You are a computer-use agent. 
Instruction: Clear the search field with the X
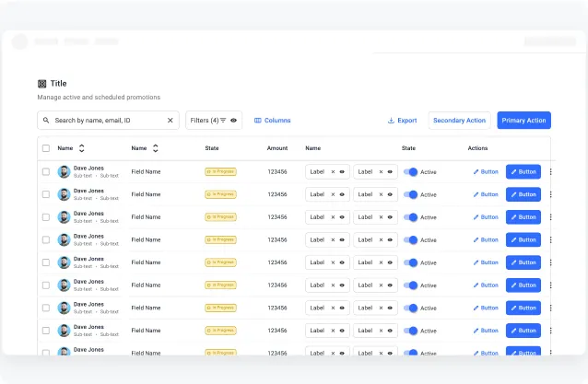tap(170, 121)
